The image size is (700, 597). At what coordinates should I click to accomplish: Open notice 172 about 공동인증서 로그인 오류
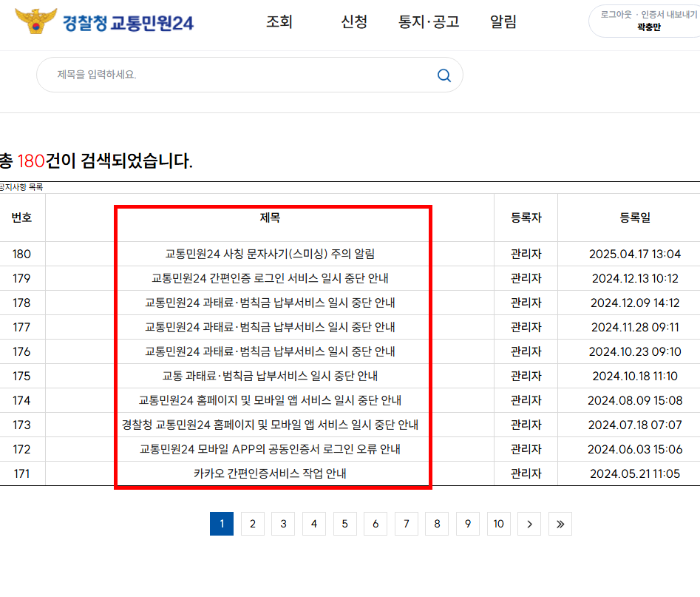click(271, 449)
